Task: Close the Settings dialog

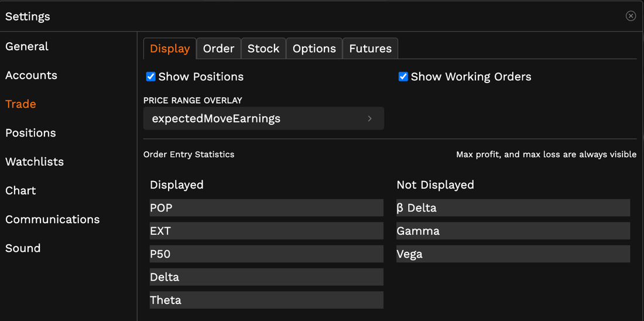Action: (631, 16)
